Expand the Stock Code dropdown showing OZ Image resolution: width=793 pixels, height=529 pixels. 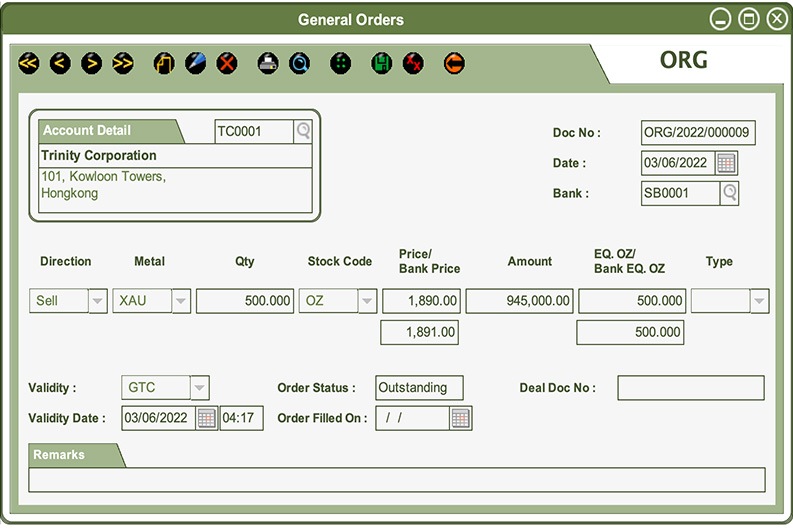click(x=367, y=301)
